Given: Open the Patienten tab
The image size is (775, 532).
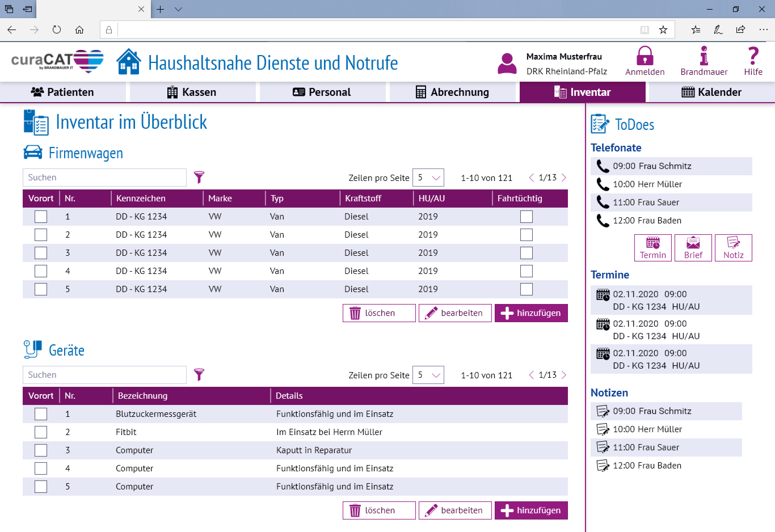Looking at the screenshot, I should pos(63,92).
